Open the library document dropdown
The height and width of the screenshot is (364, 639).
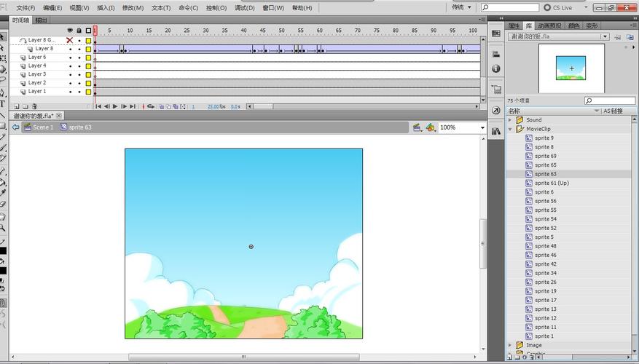click(x=605, y=36)
